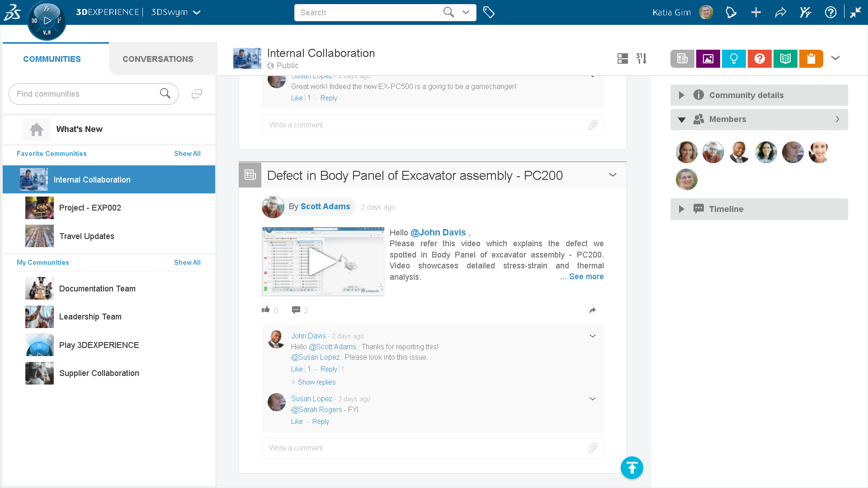868x488 pixels.
Task: Open Leadership Team community
Action: click(x=109, y=317)
